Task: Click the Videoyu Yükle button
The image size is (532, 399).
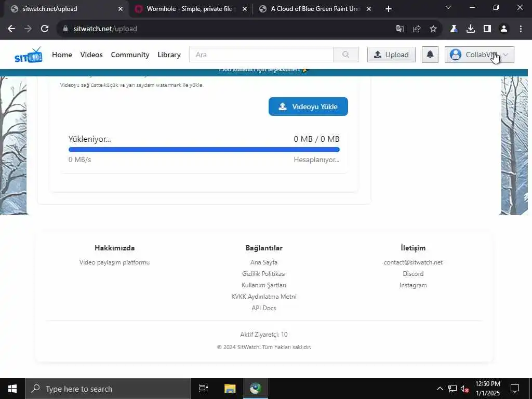Action: coord(308,107)
